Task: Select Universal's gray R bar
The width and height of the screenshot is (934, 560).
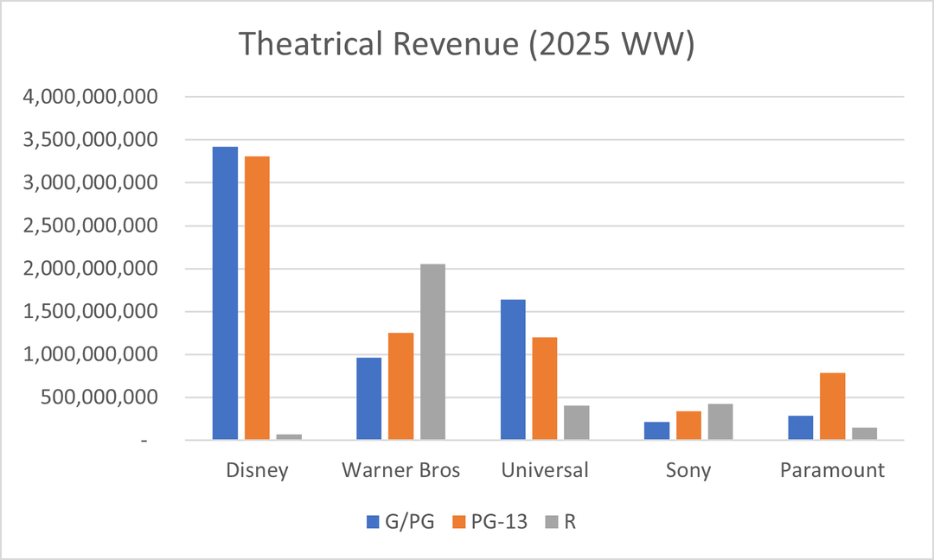Action: 576,423
